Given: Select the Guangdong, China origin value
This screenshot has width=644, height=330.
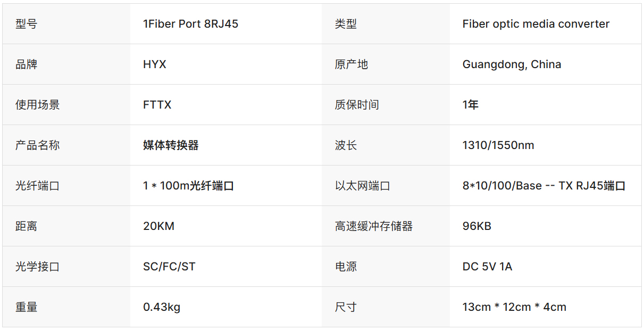Looking at the screenshot, I should [512, 64].
